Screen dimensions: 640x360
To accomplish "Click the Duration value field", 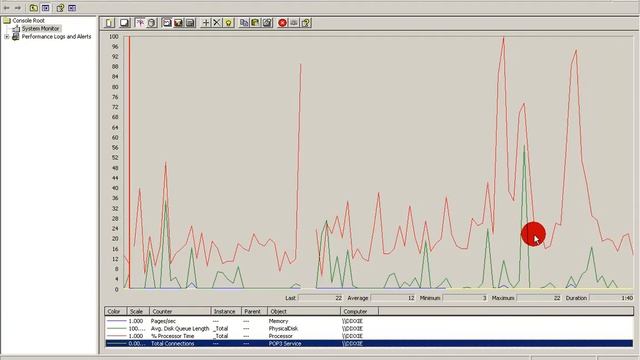I will pyautogui.click(x=612, y=298).
